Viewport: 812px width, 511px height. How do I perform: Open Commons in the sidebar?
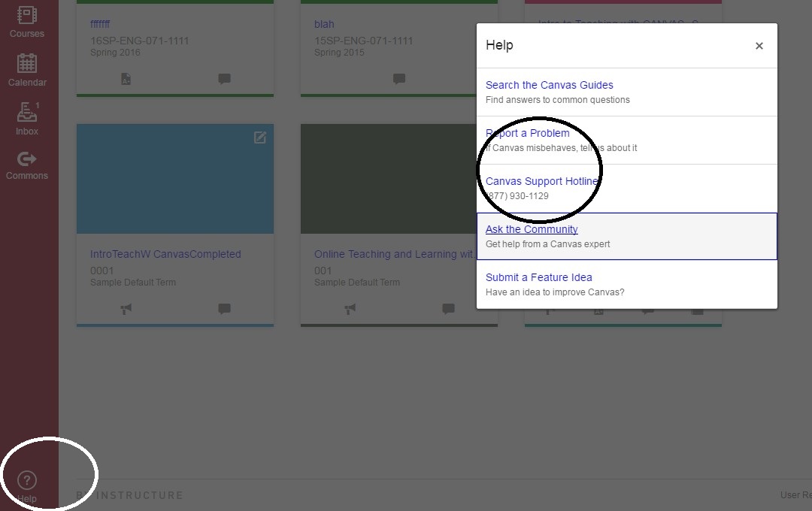pos(27,165)
